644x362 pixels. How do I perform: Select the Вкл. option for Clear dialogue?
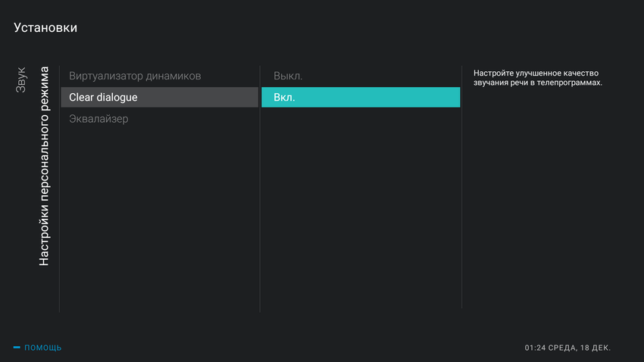tap(361, 98)
